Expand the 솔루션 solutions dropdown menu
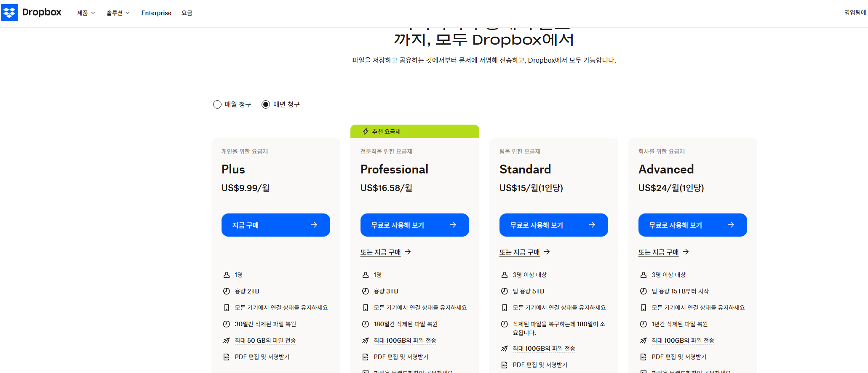 pos(118,13)
